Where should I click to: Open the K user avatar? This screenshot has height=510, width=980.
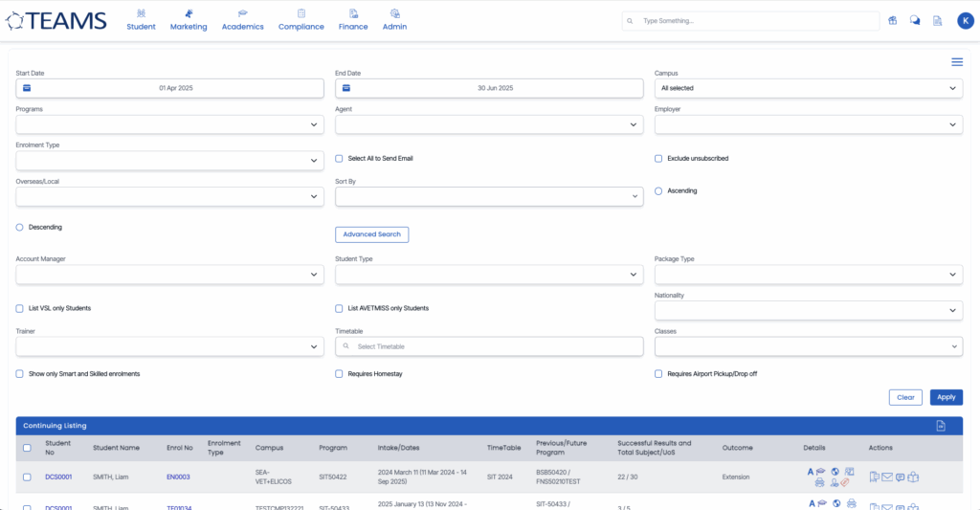(x=966, y=21)
